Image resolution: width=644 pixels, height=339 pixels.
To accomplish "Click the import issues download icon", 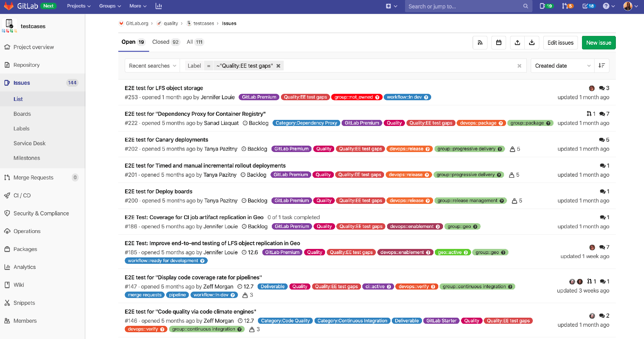I will [532, 43].
